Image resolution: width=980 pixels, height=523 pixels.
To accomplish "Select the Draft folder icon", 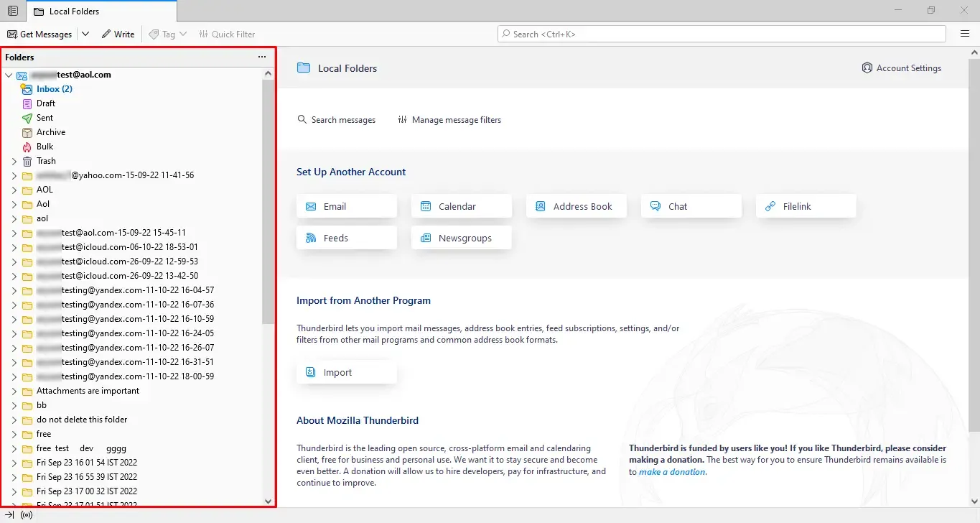I will tap(27, 103).
